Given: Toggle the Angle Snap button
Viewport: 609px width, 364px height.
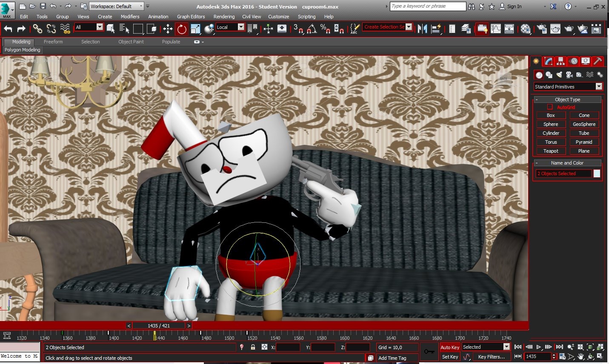Looking at the screenshot, I should [312, 28].
